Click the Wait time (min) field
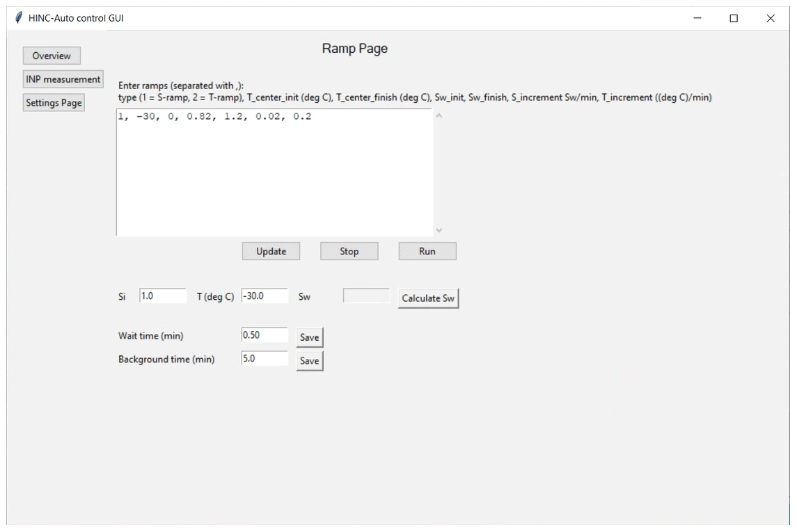This screenshot has width=797, height=532. 265,335
